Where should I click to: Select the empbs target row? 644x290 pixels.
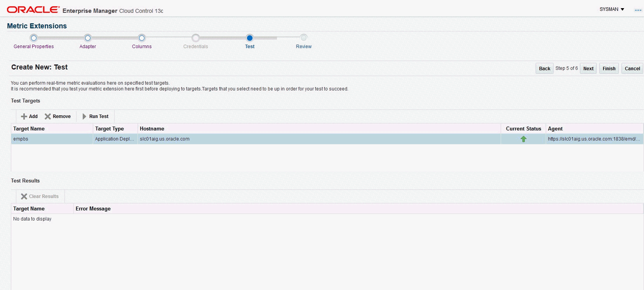pyautogui.click(x=327, y=139)
